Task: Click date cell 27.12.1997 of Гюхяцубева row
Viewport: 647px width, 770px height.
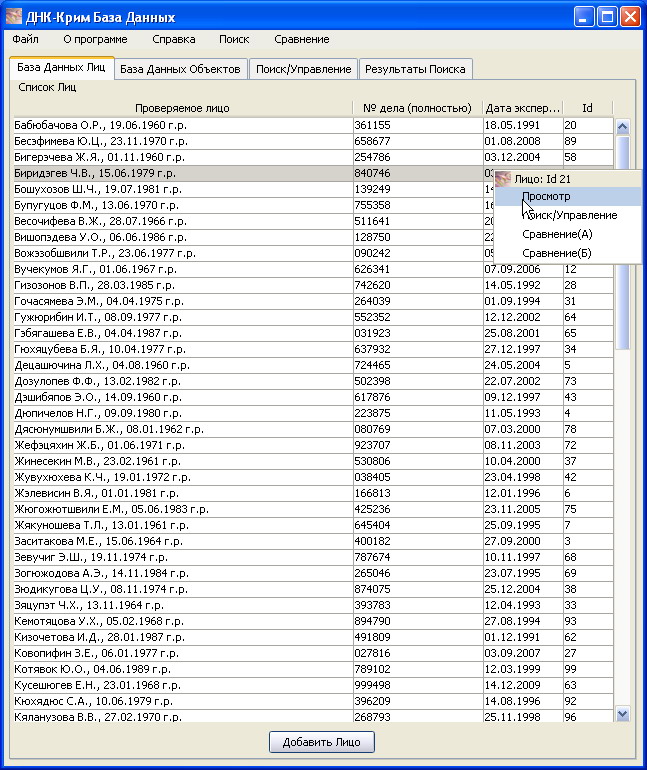Action: pos(523,349)
